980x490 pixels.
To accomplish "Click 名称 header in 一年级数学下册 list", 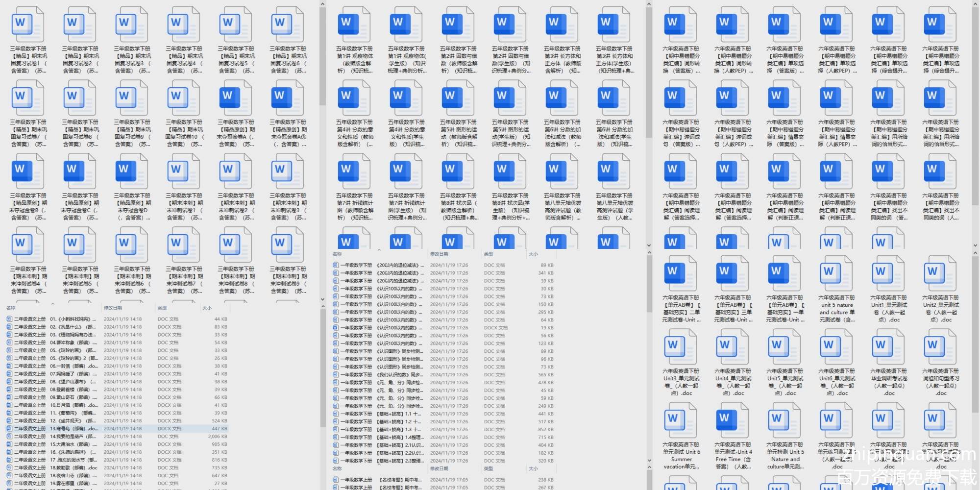I will (x=337, y=254).
